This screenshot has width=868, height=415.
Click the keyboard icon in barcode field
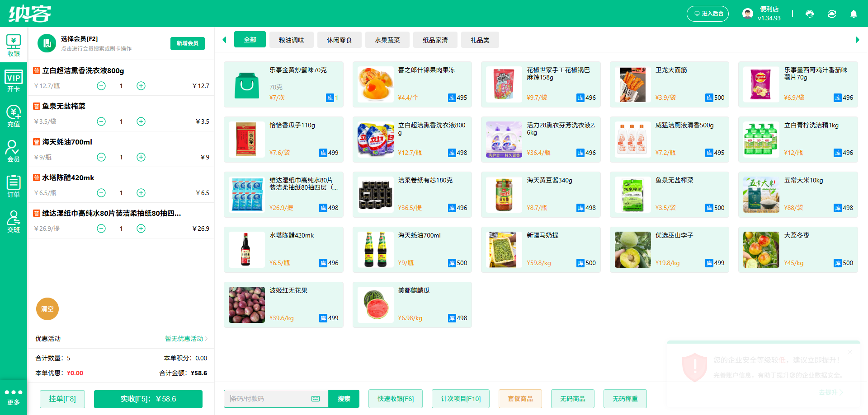(316, 399)
